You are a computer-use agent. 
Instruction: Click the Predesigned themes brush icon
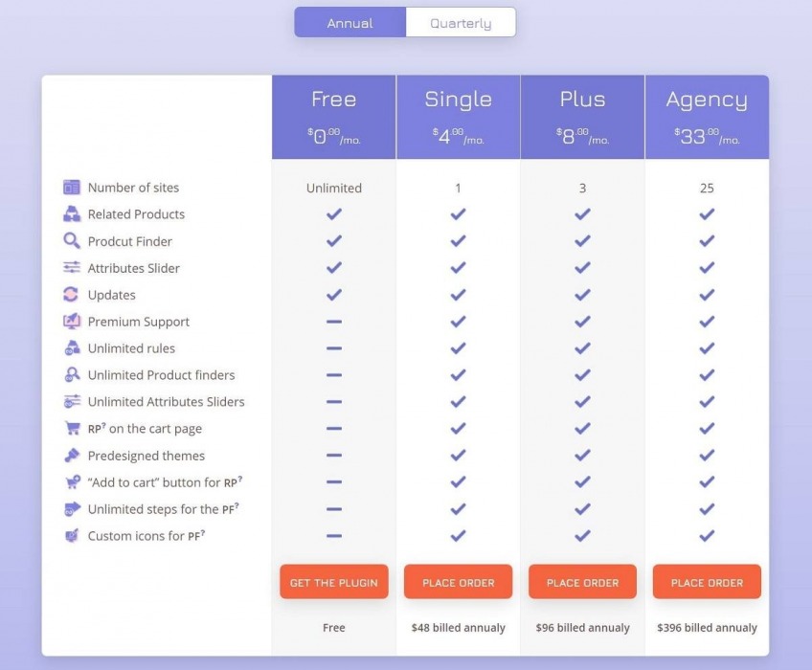[72, 456]
